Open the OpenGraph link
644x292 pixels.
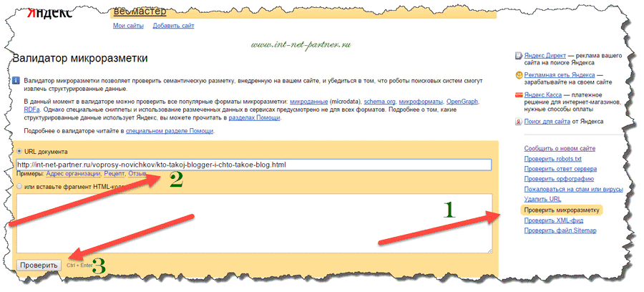462,101
